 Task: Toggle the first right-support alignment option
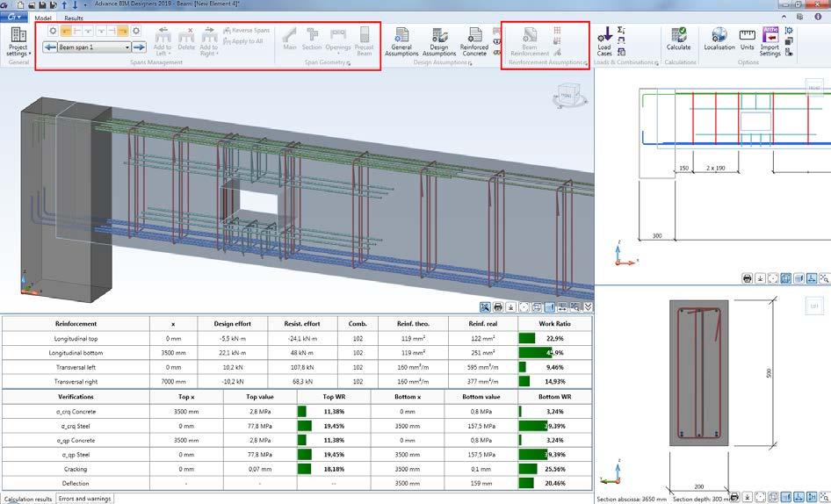[x=101, y=31]
